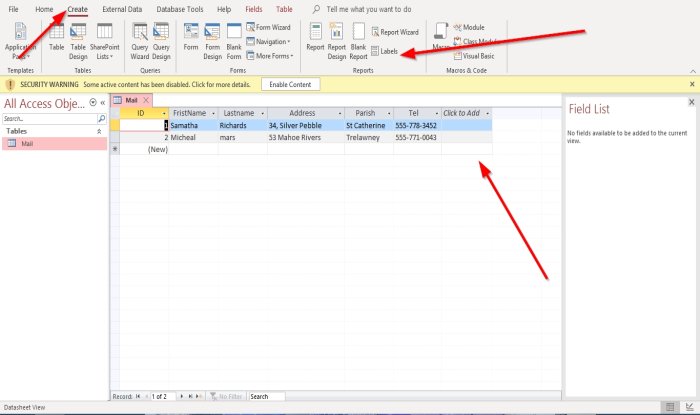
Task: Click the Table icon in Tables group
Action: tap(56, 37)
